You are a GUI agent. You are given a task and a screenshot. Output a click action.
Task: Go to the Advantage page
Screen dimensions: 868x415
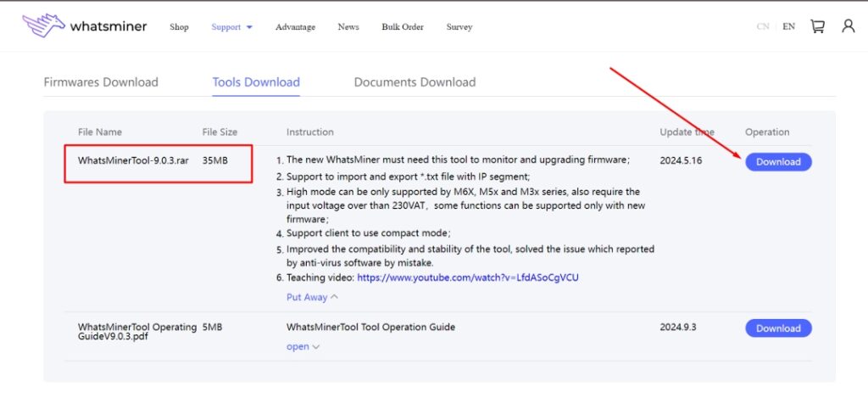click(x=295, y=26)
